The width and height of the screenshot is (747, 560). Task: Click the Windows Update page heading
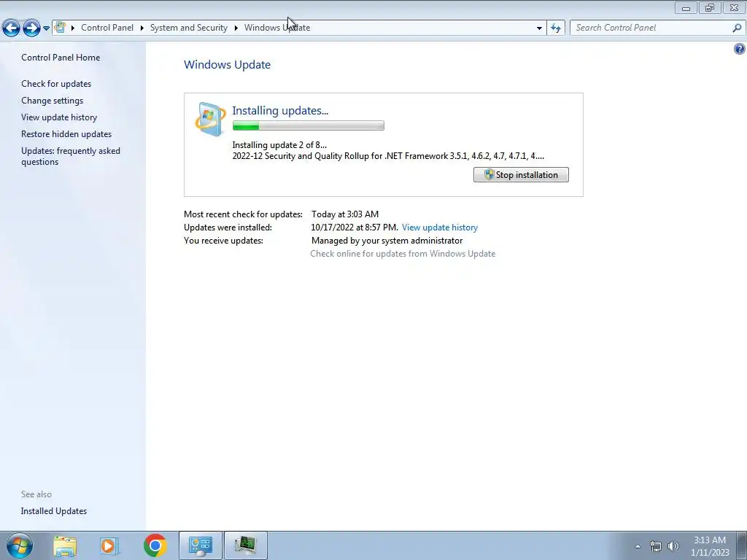coord(228,65)
